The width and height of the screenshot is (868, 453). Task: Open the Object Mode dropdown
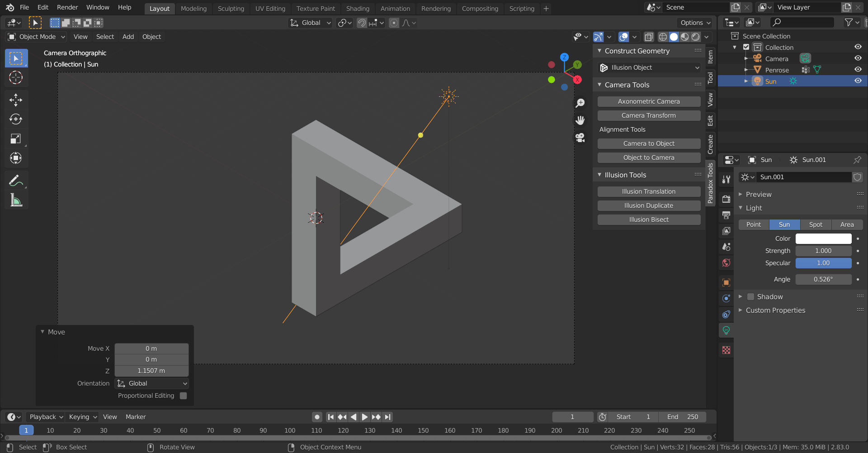pos(37,37)
